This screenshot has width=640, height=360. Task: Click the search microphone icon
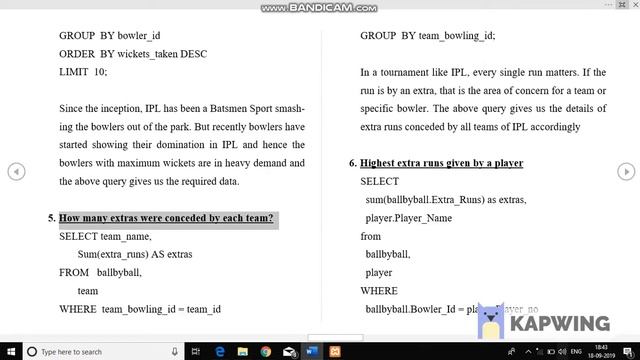click(x=175, y=351)
